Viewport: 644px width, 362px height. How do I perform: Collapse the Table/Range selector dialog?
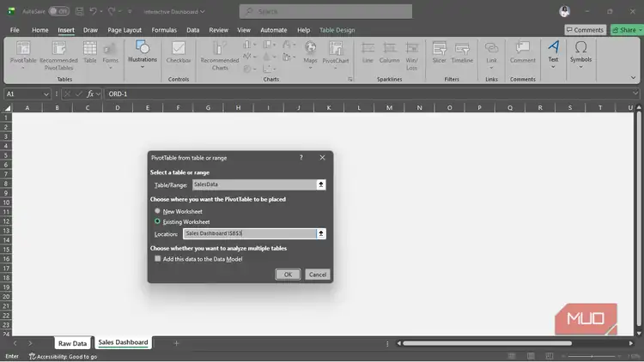321,184
